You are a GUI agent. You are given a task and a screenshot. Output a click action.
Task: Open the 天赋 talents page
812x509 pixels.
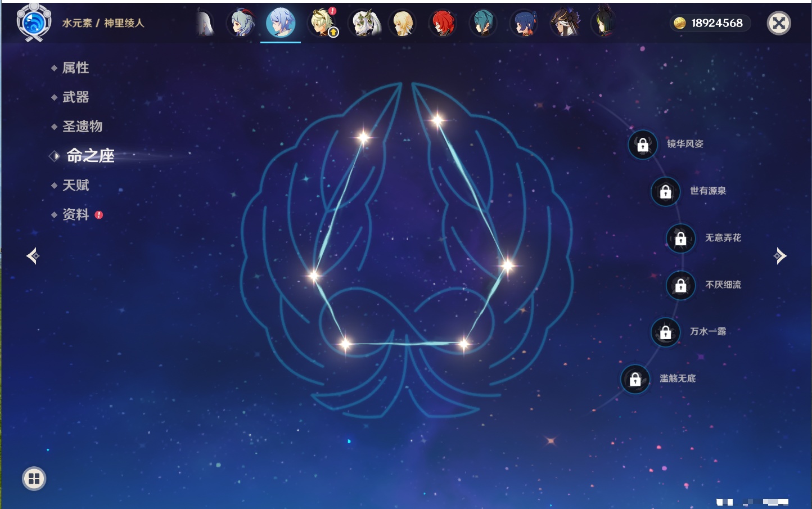click(x=75, y=185)
